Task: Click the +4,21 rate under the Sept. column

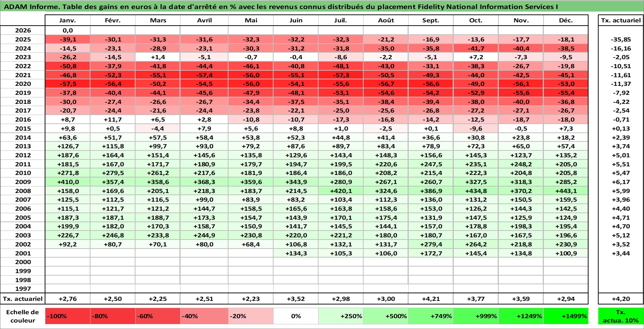Action: (431, 299)
